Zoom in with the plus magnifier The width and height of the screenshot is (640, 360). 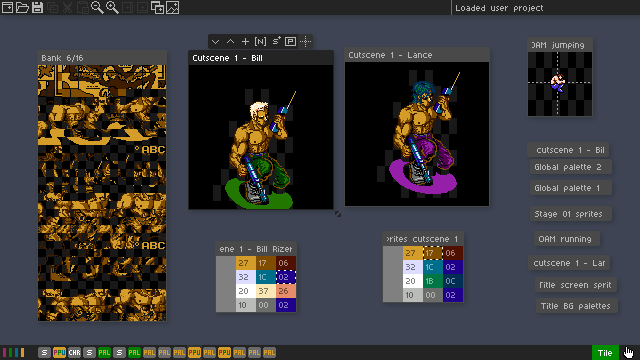pyautogui.click(x=112, y=7)
